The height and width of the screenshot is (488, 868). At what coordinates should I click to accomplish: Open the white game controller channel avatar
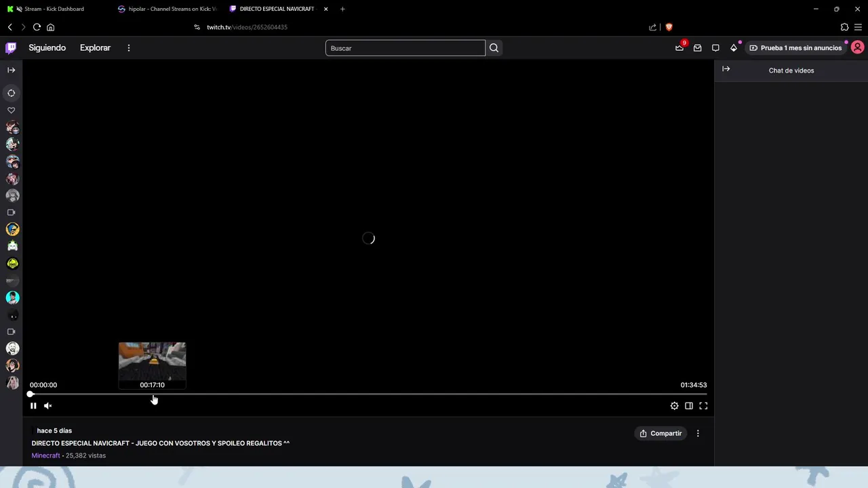pyautogui.click(x=12, y=247)
